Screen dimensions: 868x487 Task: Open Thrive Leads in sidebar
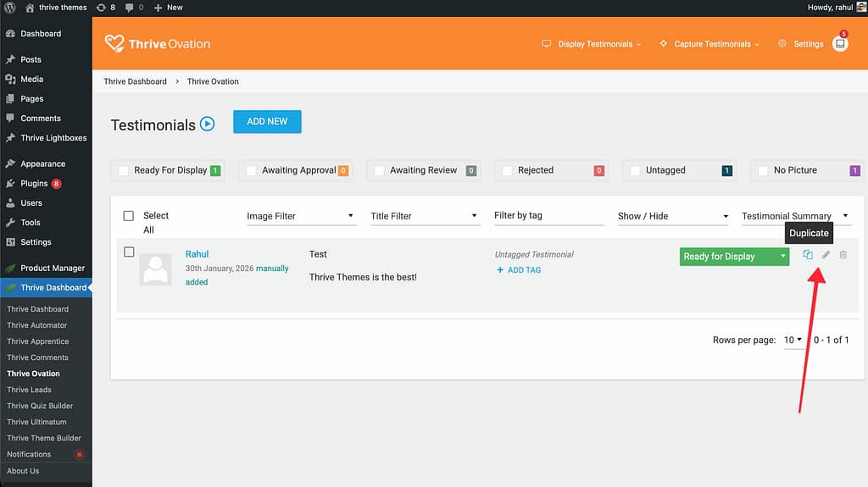coord(30,390)
